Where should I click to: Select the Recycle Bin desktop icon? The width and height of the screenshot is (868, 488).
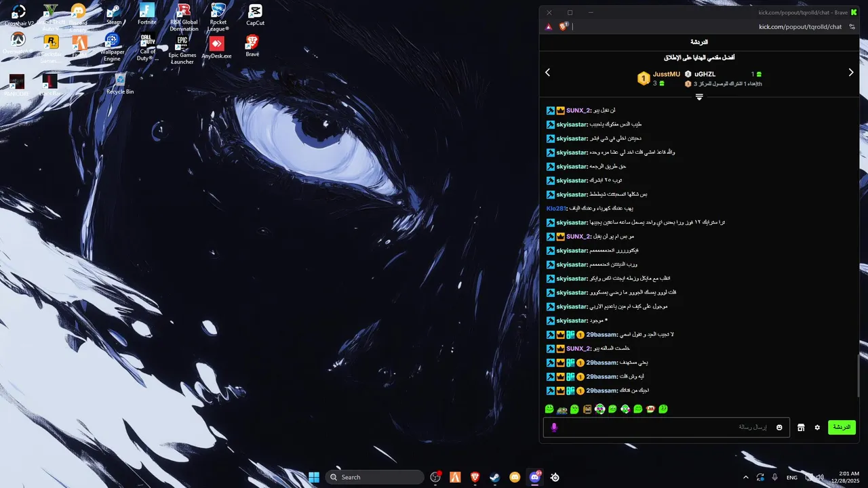[120, 83]
